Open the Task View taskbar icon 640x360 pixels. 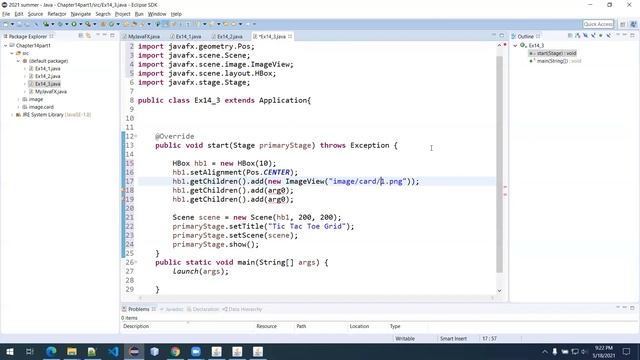29,351
